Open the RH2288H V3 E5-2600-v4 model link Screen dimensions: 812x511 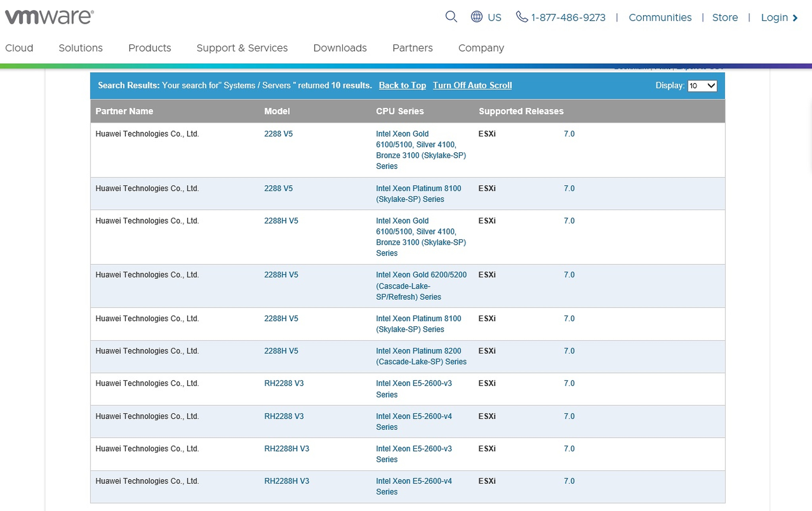pos(286,481)
